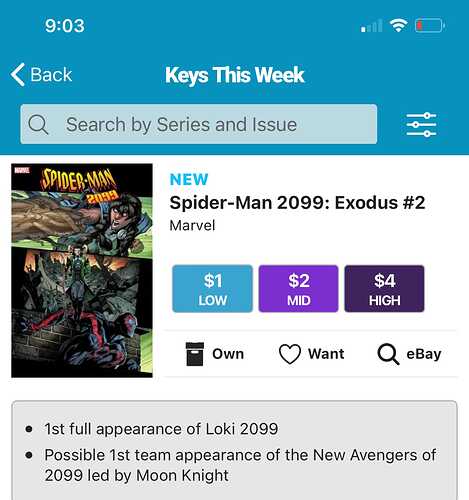This screenshot has width=469, height=500.
Task: Select the $1 LOW price tile
Action: coord(212,289)
